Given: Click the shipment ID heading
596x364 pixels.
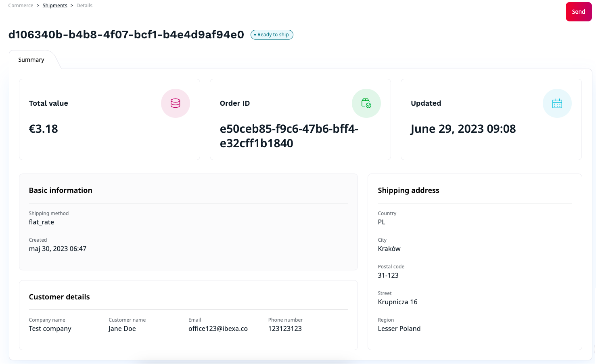Looking at the screenshot, I should pos(126,35).
